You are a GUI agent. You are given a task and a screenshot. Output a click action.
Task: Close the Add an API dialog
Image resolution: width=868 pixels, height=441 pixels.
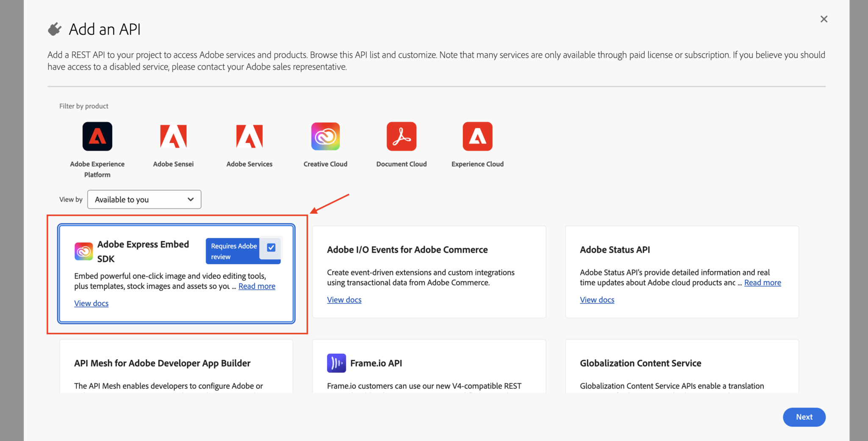click(823, 19)
